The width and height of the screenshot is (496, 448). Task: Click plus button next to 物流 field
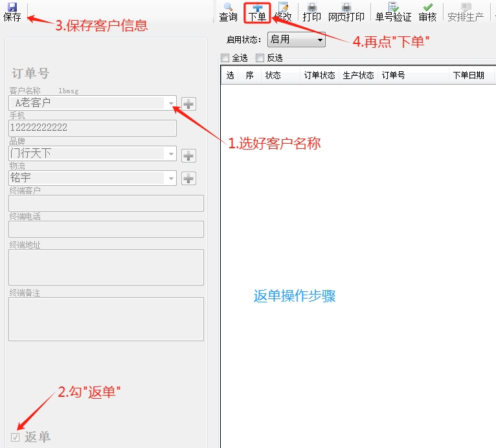click(x=188, y=178)
